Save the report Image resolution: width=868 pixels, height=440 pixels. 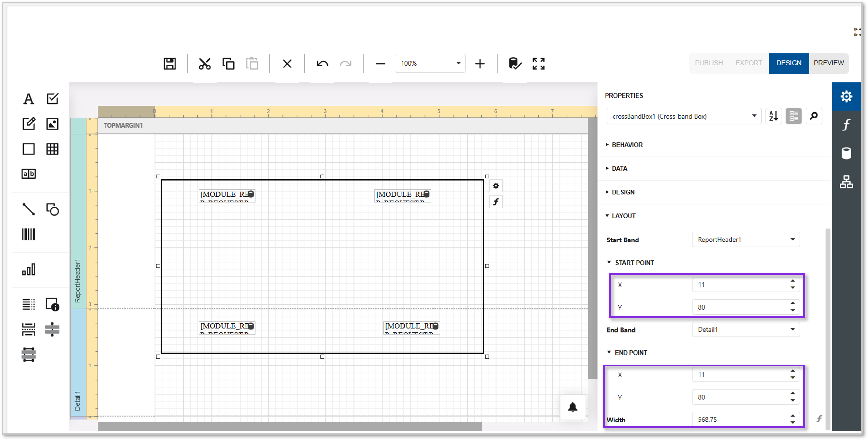[170, 63]
